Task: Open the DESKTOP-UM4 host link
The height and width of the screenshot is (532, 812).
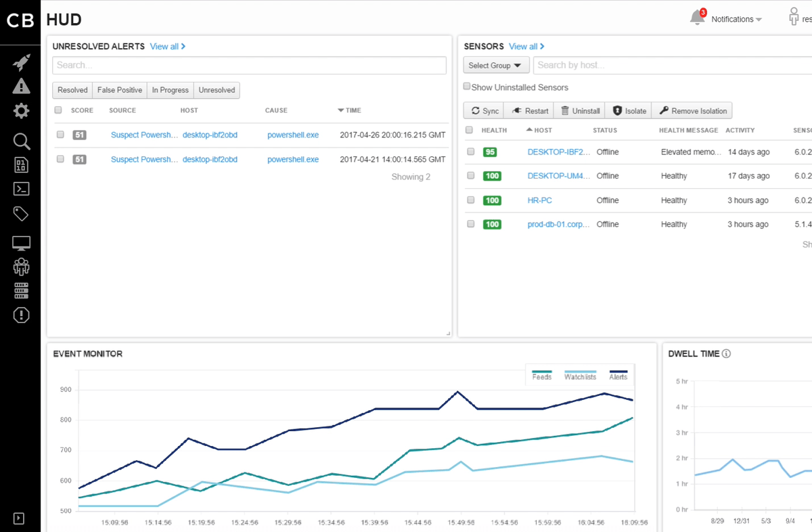Action: [558, 176]
